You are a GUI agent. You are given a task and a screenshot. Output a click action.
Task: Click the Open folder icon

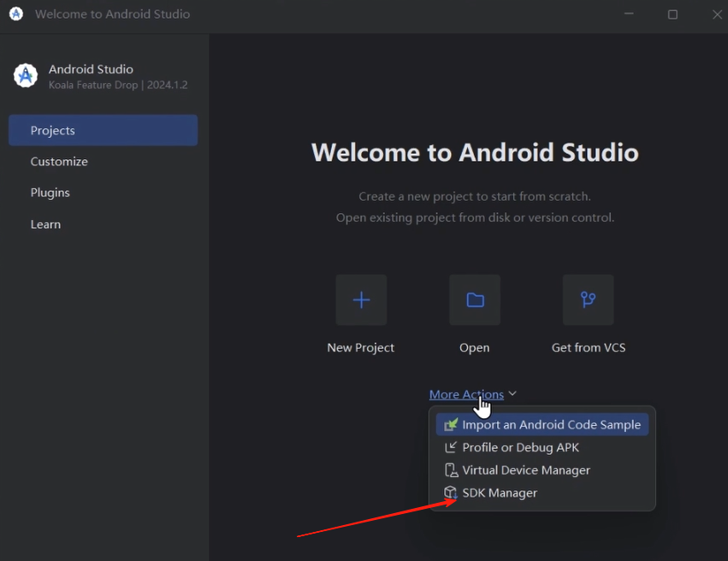[x=475, y=300]
